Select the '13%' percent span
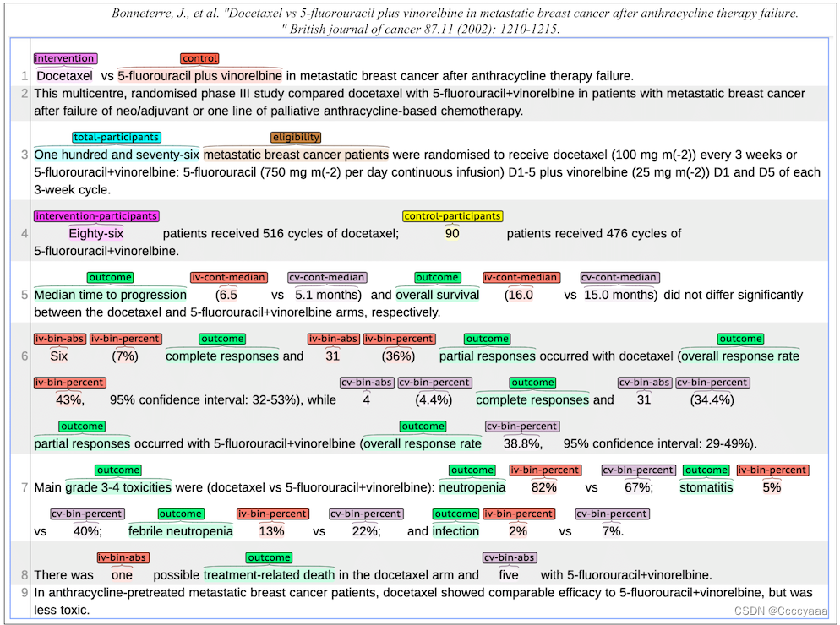Image resolution: width=840 pixels, height=625 pixels. (271, 531)
